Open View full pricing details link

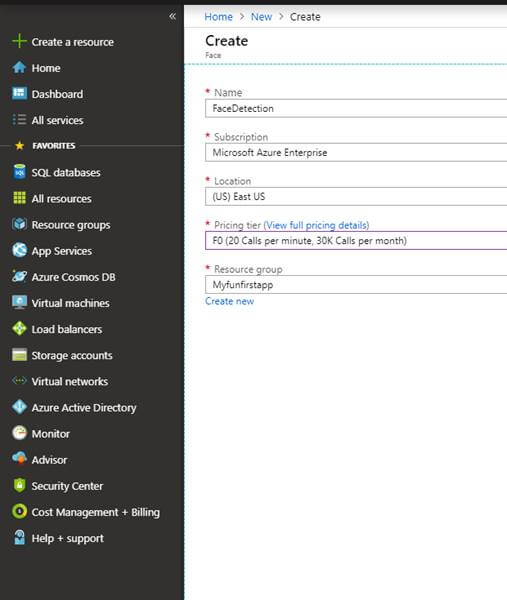click(316, 225)
